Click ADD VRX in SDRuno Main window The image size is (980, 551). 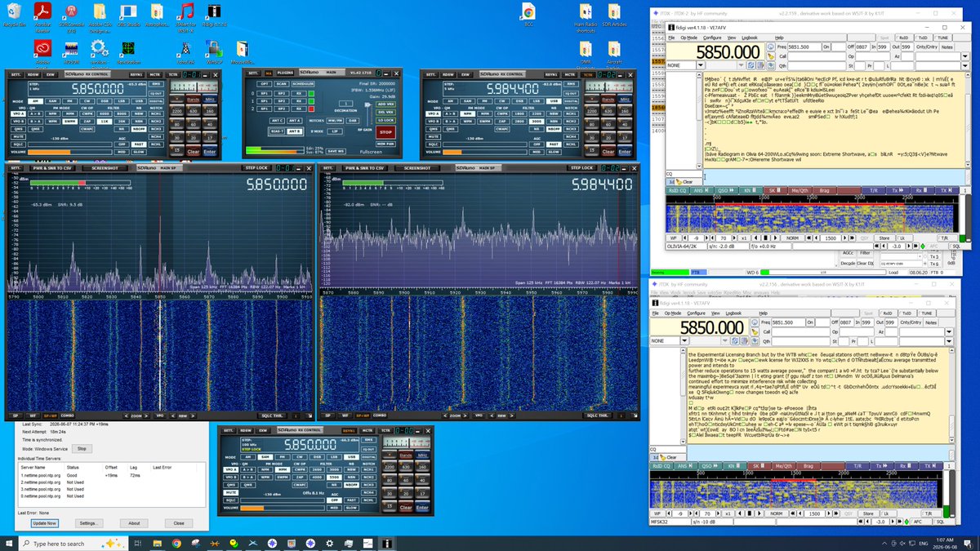386,105
